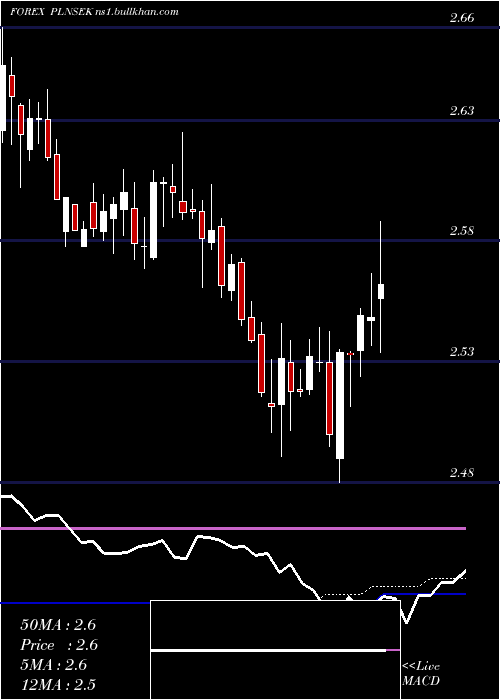Screen dimensions: 500x700
Task: Select the 'FOREX PLNSEK ns1.bullkhan.com' chart title
Action: 94,12
